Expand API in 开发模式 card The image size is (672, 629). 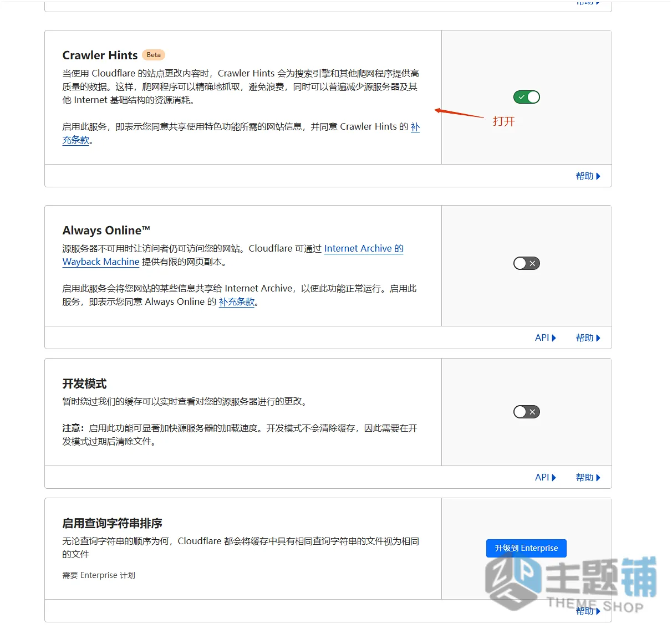546,478
